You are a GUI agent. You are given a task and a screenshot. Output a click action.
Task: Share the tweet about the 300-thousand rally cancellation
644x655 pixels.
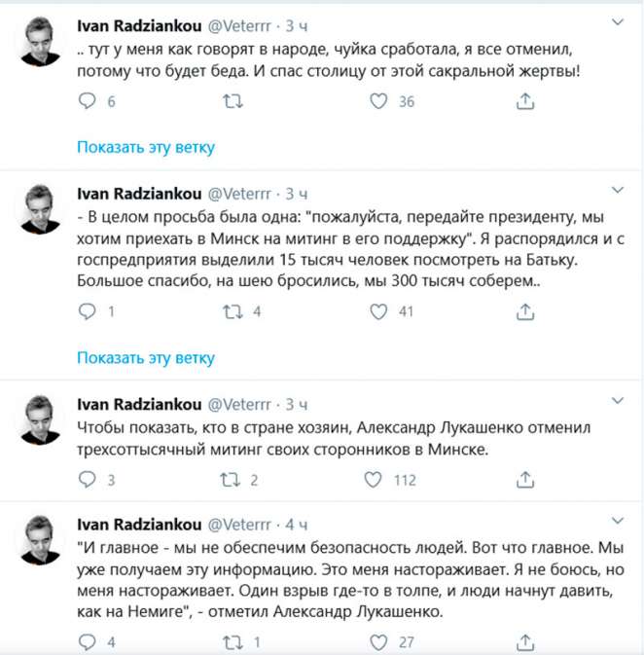coord(524,479)
